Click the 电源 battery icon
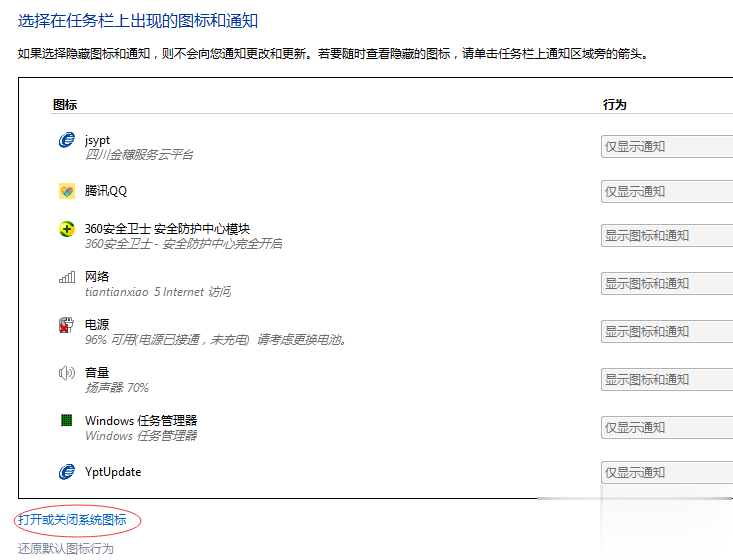The width and height of the screenshot is (733, 560). point(67,325)
